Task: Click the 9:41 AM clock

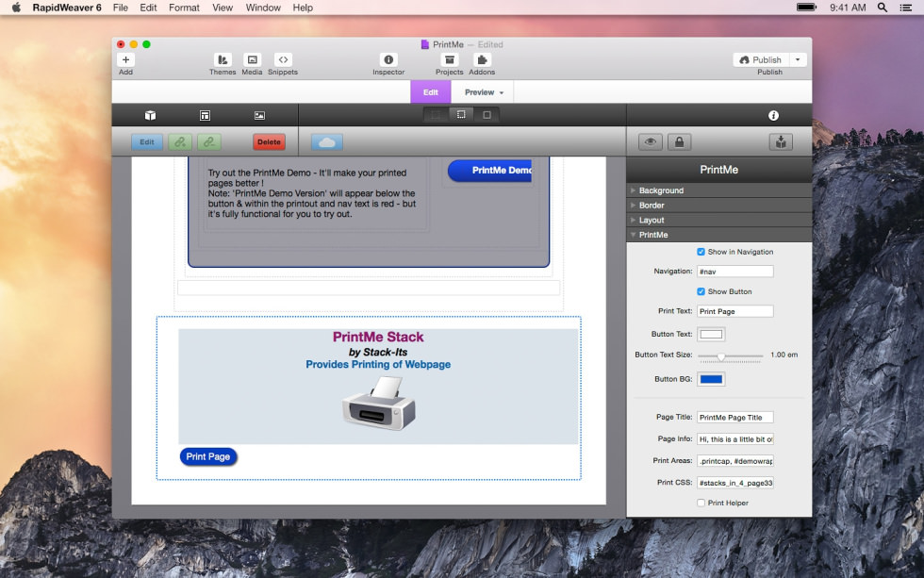Action: [848, 8]
